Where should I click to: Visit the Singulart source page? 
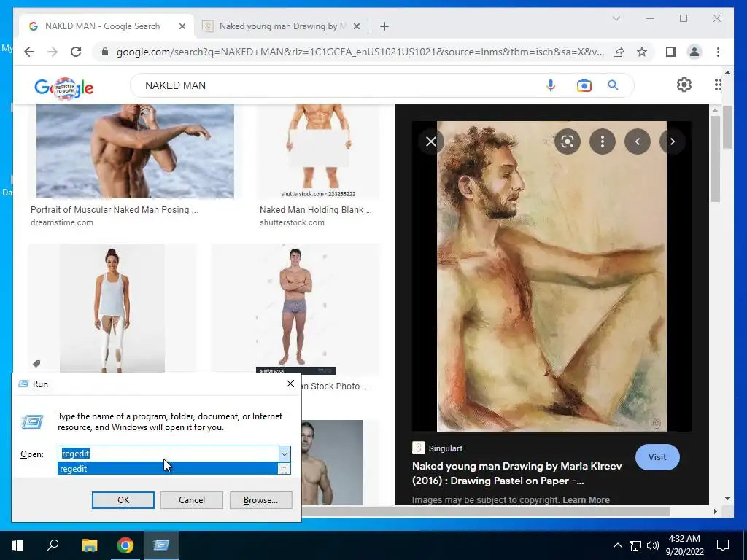coord(657,457)
